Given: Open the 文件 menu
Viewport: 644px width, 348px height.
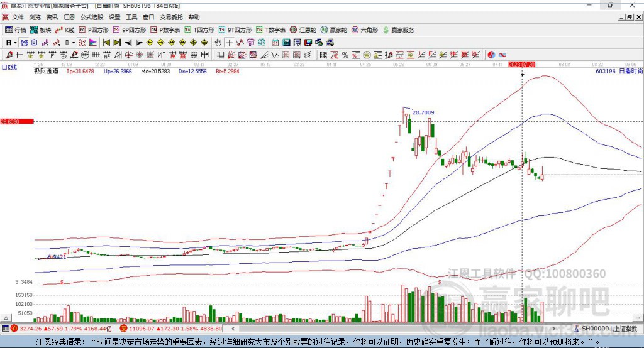Looking at the screenshot, I should (x=18, y=17).
